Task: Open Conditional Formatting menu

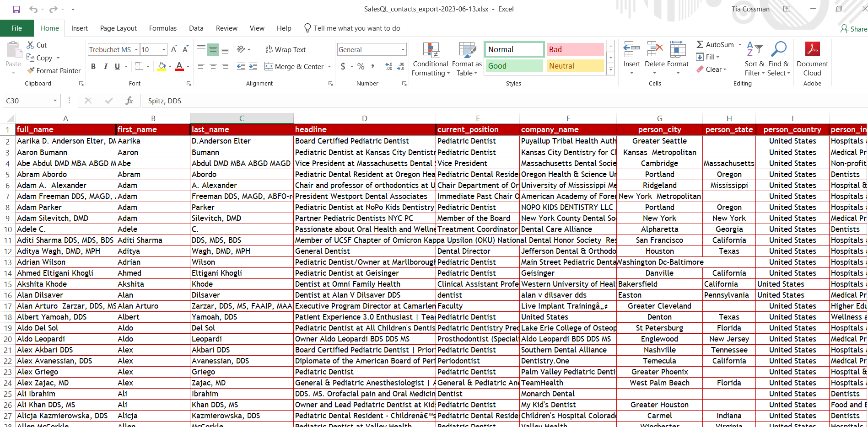Action: click(431, 60)
